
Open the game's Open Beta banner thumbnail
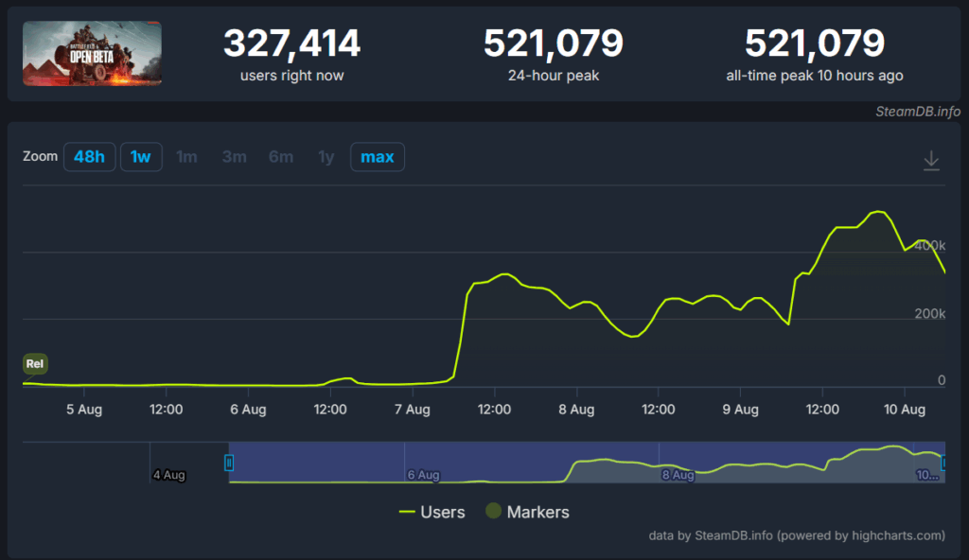(92, 53)
